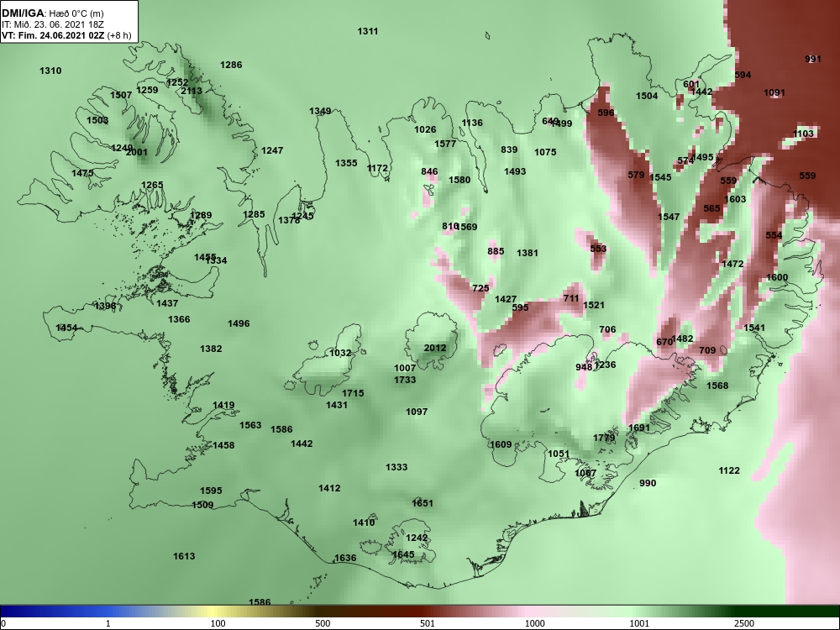This screenshot has height=630, width=840.
Task: Click the value 1122 over the southeast sea
Action: pos(728,471)
